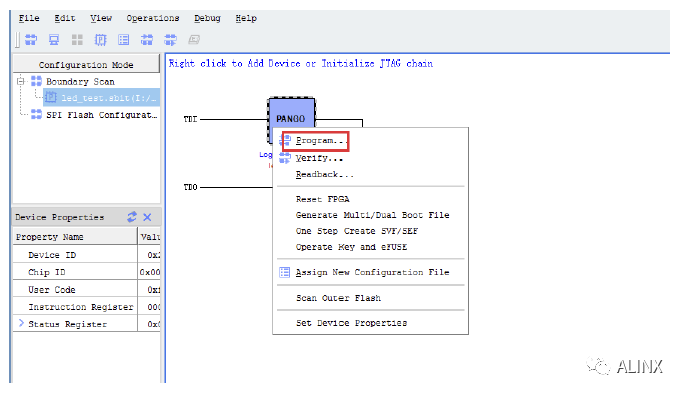Screen dimensions: 684x394
Task: Open the View menu
Action: 101,18
